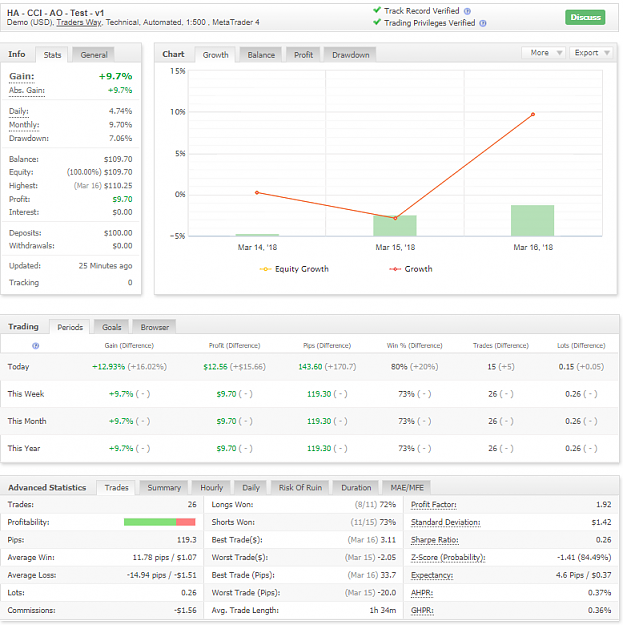Click the Mar 16 growth data point
The image size is (623, 625).
click(x=533, y=114)
